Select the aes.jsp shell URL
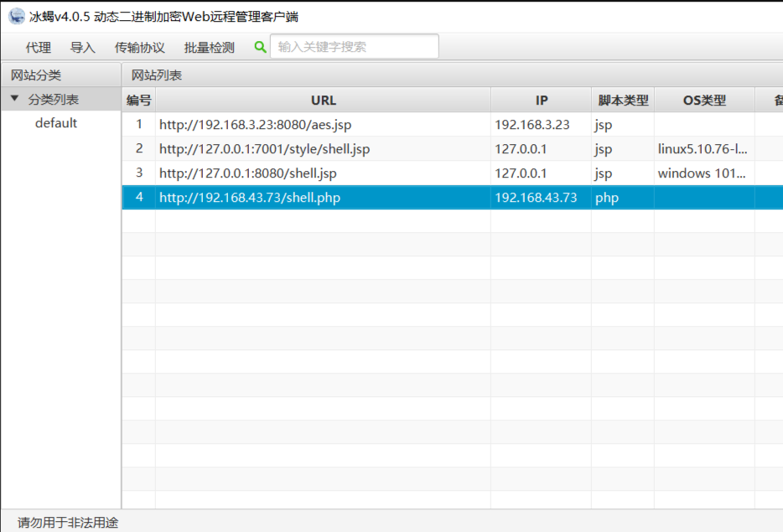This screenshot has width=783, height=532. [x=255, y=125]
